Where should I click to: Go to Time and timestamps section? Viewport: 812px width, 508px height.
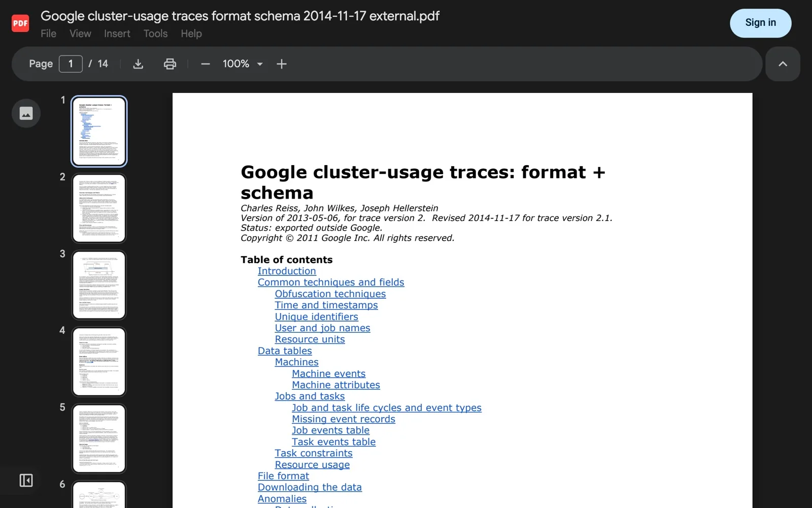(x=326, y=305)
